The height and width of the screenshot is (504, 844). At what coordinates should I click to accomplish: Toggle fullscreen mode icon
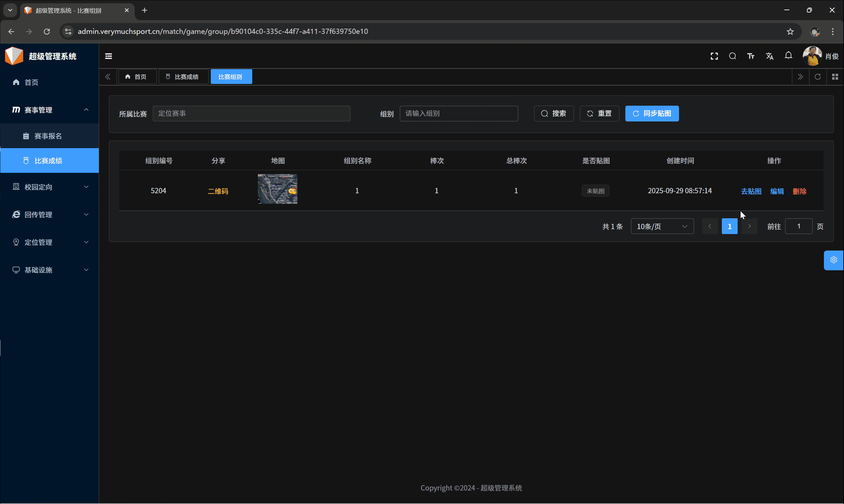point(714,56)
